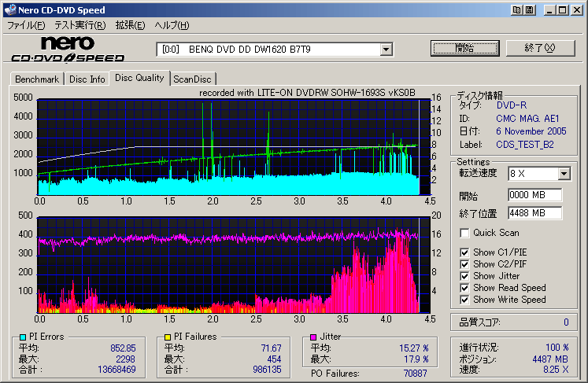The image size is (588, 383).
Task: Click the Nero CD-DVD Speed logo
Action: point(68,50)
